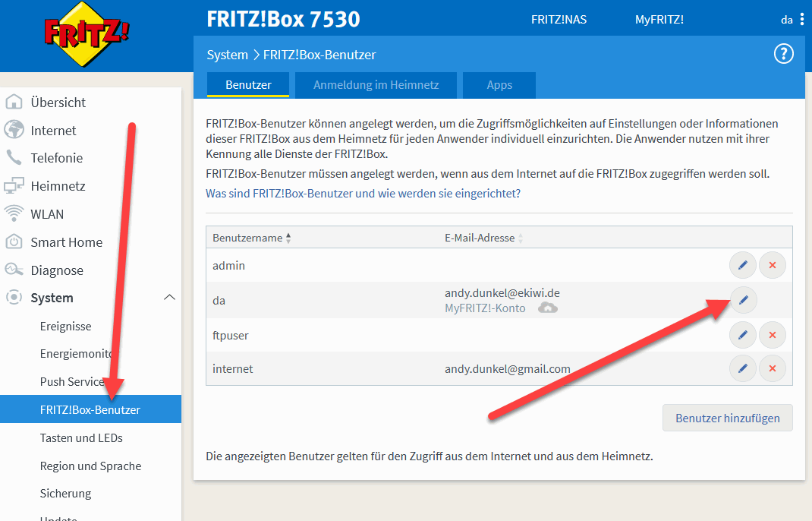Switch to the Benutzer tab
Image resolution: width=812 pixels, height=521 pixels.
(x=248, y=85)
